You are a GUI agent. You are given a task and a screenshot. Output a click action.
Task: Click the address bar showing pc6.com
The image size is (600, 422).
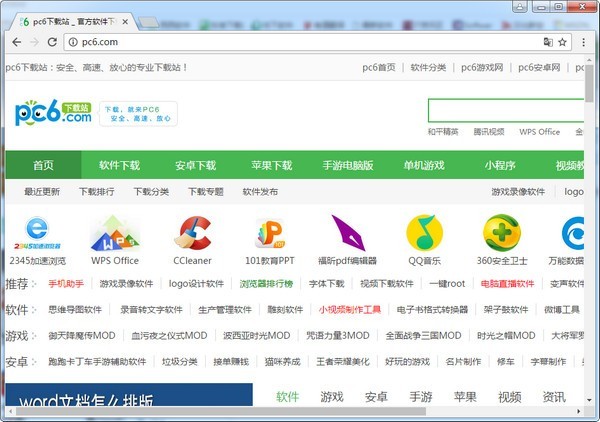point(318,42)
